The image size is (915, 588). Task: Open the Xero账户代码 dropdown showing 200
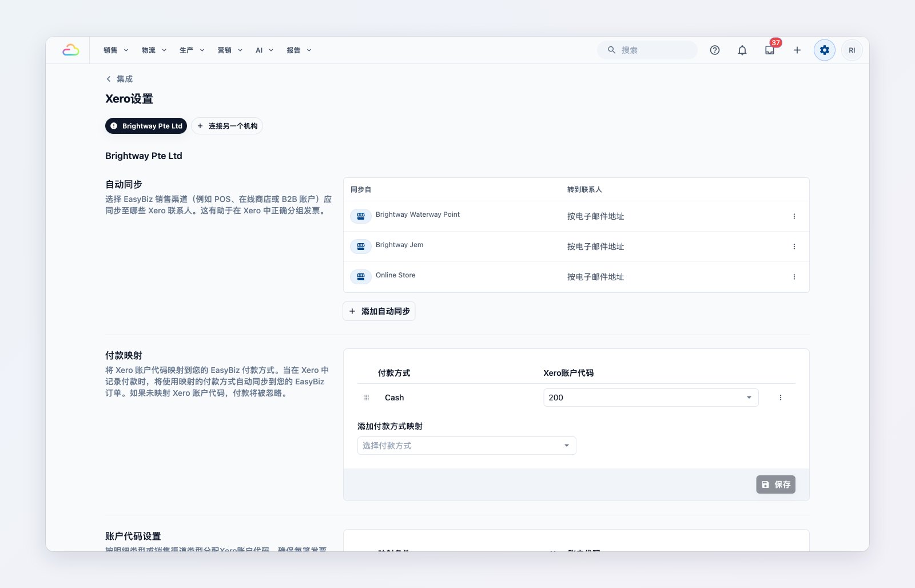651,398
